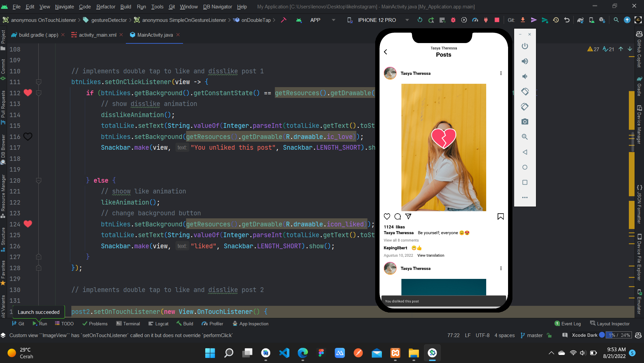
Task: Open the Event Log panel
Action: pos(571,323)
